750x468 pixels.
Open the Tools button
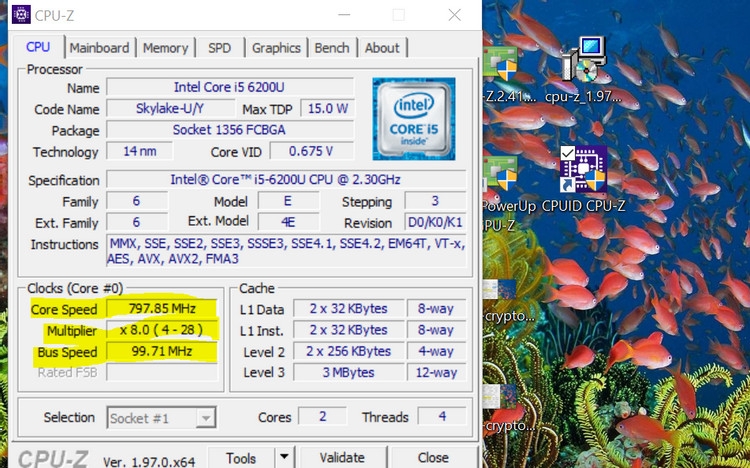click(241, 458)
